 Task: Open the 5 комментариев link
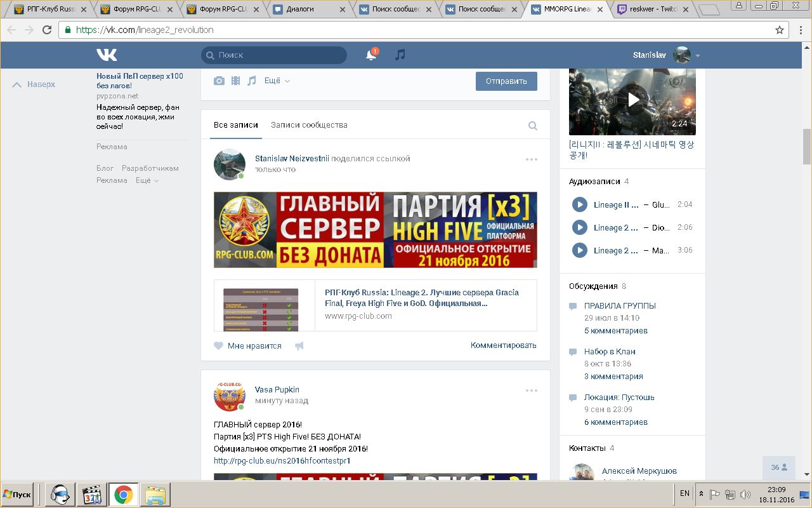(x=616, y=331)
